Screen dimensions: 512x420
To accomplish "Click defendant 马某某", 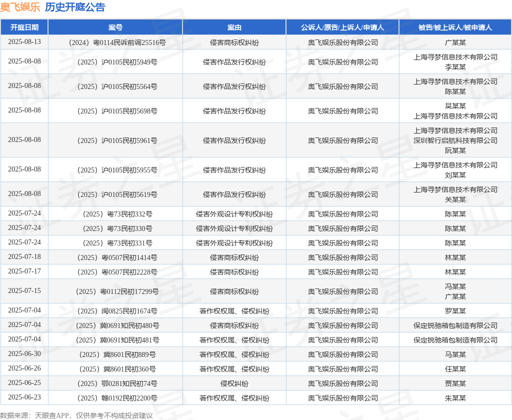I will click(x=455, y=354).
